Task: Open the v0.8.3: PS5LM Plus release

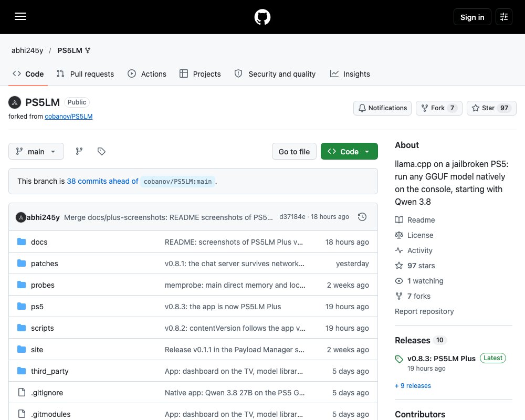Action: pos(442,359)
